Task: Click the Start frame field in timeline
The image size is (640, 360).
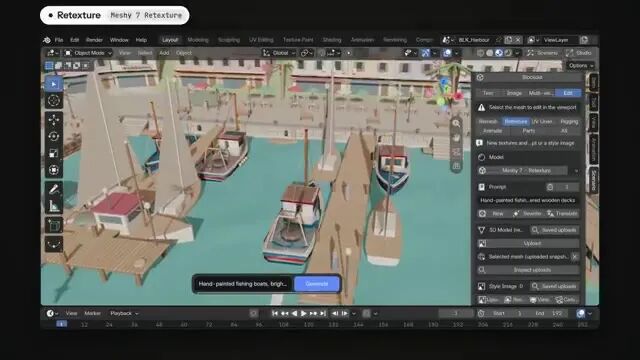Action: (508, 313)
